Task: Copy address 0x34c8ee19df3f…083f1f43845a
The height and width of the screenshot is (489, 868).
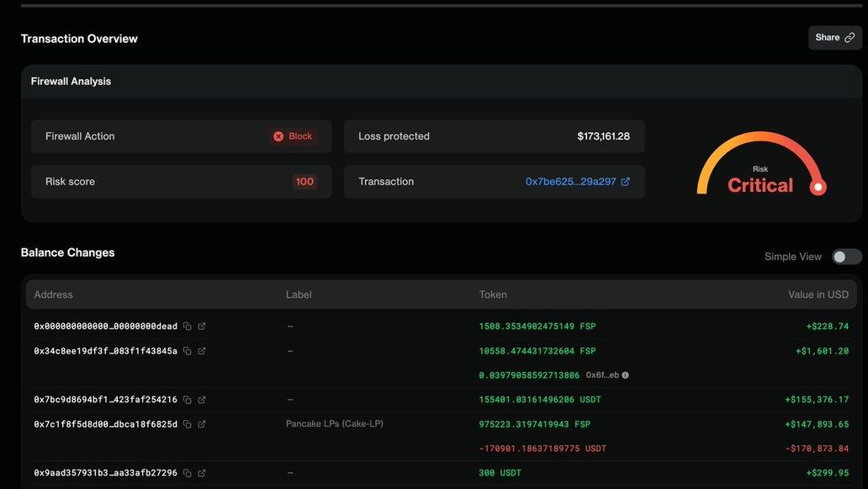Action: [188, 351]
